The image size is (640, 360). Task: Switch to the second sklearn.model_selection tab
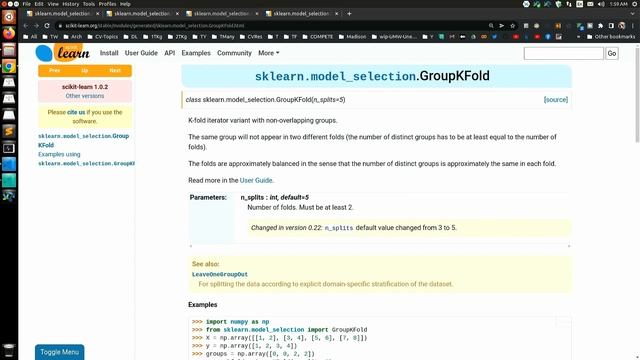point(142,13)
